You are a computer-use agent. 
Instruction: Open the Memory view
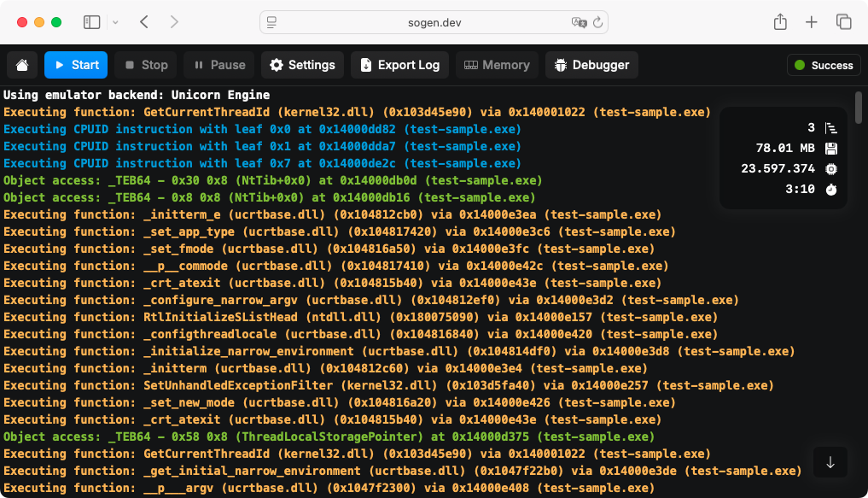(497, 66)
